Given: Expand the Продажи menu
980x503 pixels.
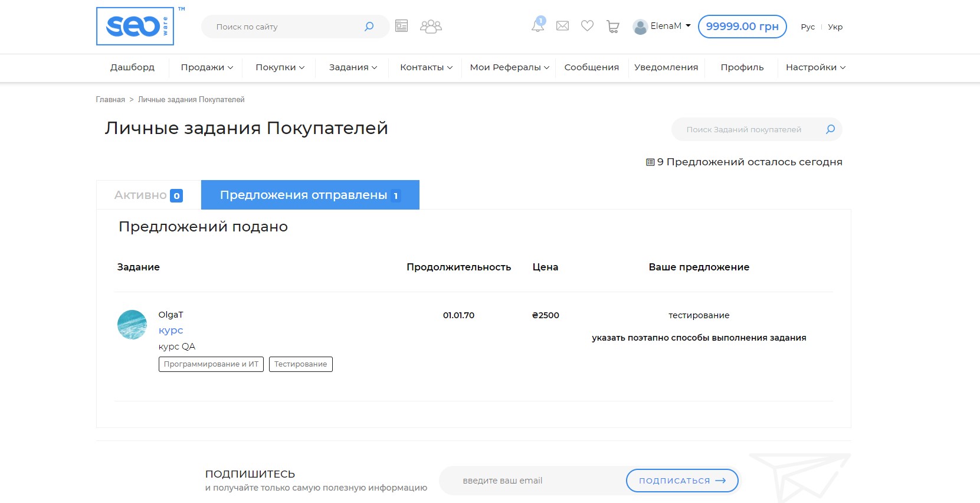Looking at the screenshot, I should pos(207,67).
